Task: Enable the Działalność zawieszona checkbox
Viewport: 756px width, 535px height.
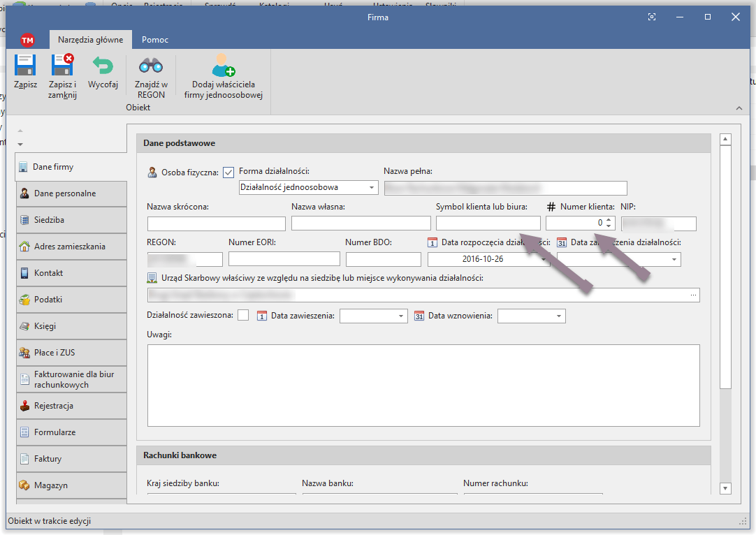Action: pos(243,316)
